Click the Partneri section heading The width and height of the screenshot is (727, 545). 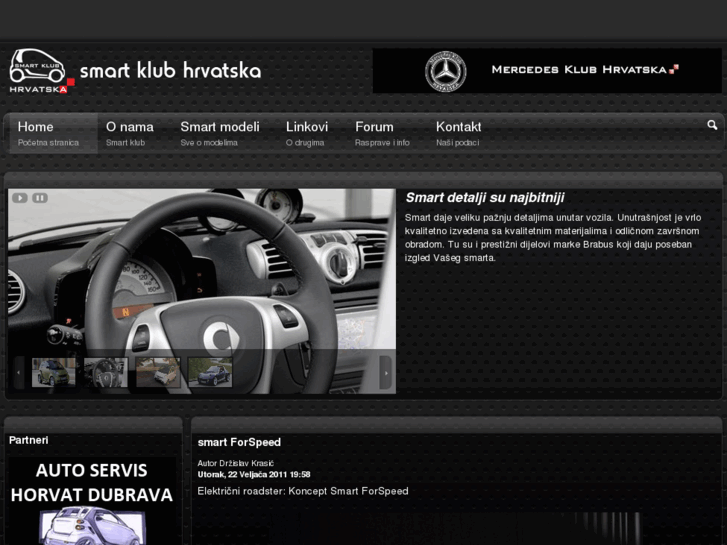pyautogui.click(x=29, y=440)
